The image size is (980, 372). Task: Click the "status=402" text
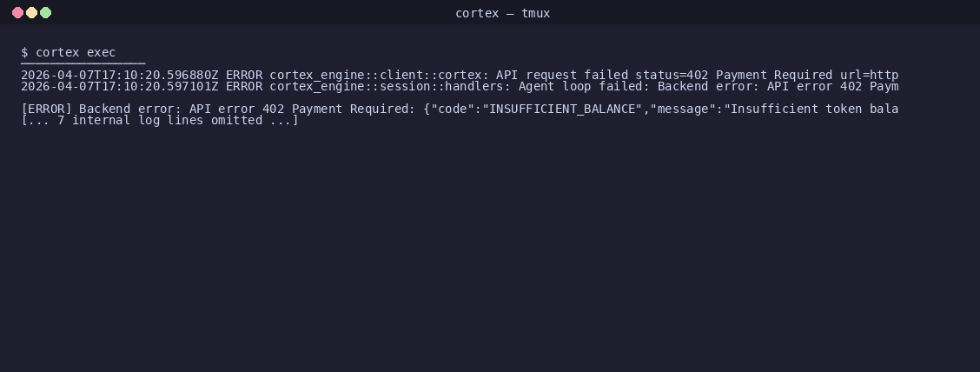coord(672,75)
